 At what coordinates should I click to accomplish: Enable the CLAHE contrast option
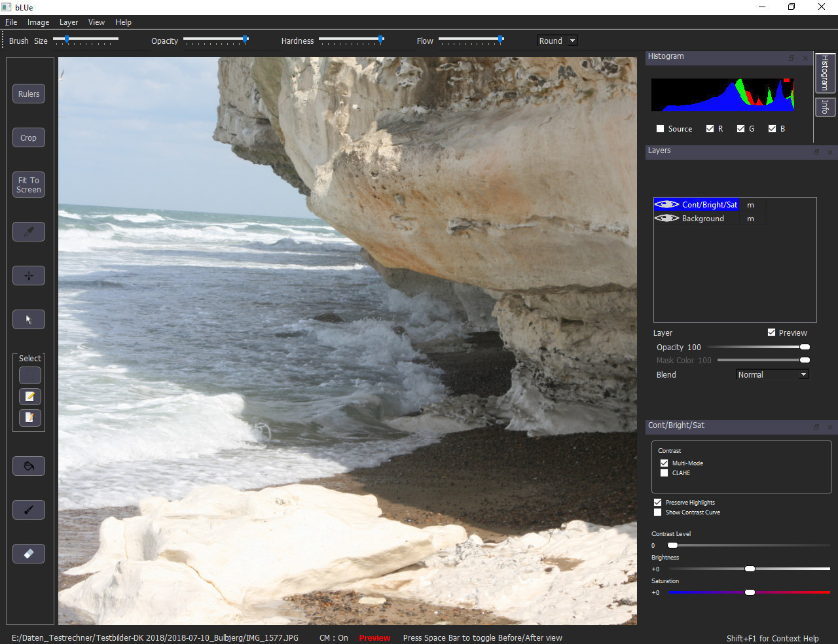pos(664,473)
